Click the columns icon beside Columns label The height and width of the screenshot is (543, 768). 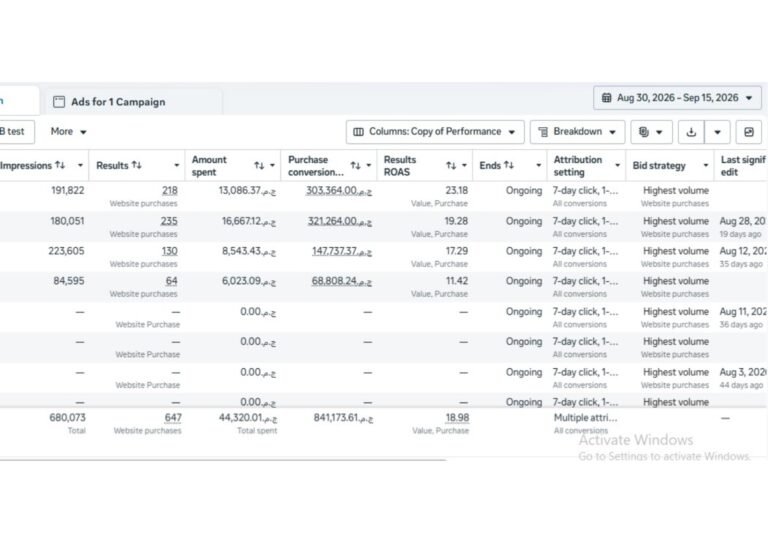pyautogui.click(x=359, y=132)
